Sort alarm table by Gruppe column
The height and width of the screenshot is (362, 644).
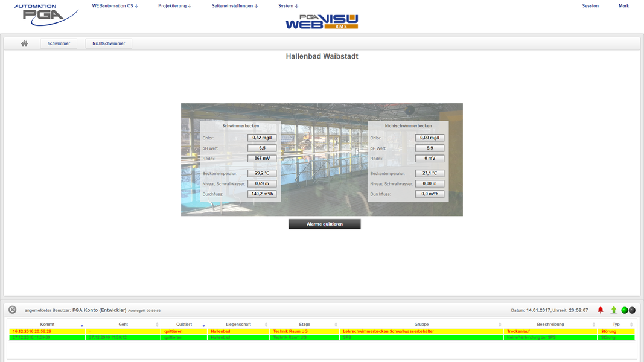(421, 325)
